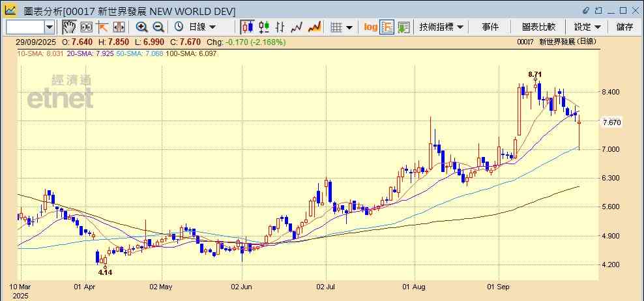Maximize the chart analysis window
The width and height of the screenshot is (644, 301).
(623, 10)
